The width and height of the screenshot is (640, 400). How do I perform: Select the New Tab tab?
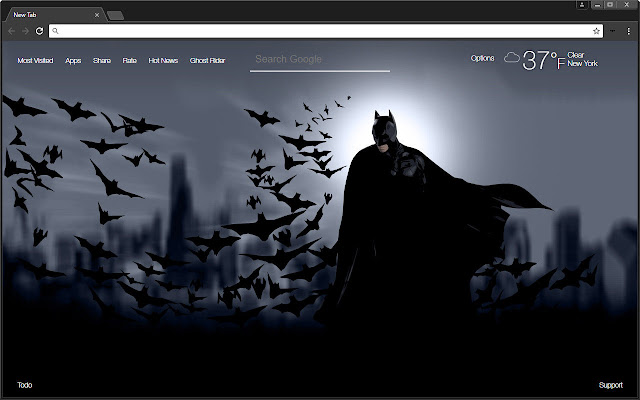tap(55, 15)
